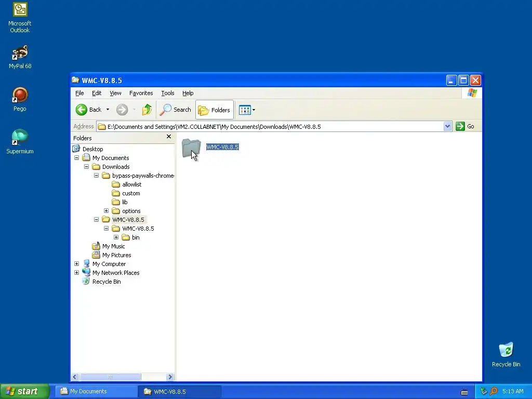Collapse bypass-paywalls-chrome tree node

click(96, 176)
